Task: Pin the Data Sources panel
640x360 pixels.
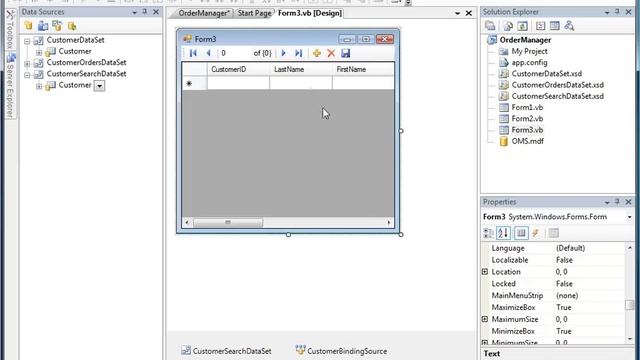Action: pos(144,12)
